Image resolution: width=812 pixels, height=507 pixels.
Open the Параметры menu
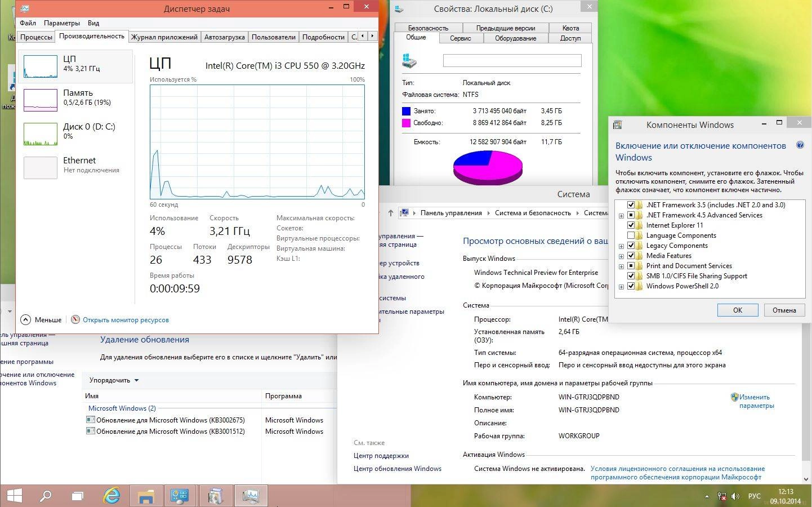62,23
